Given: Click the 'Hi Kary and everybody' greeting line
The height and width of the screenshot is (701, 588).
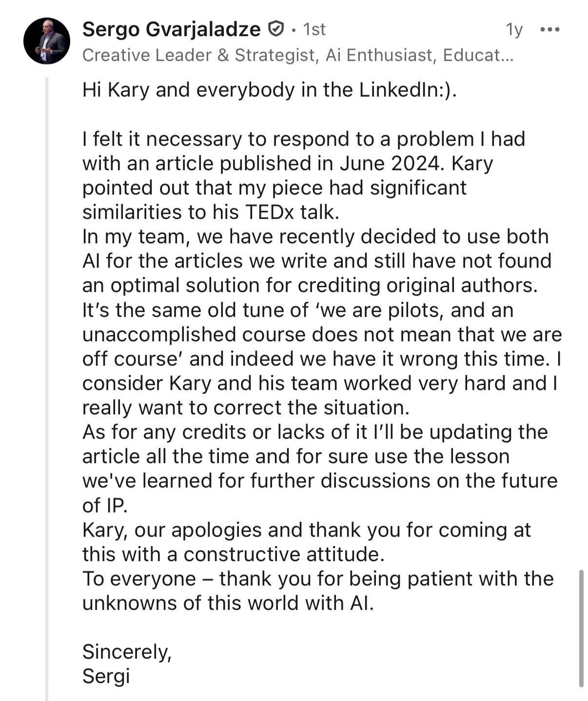Looking at the screenshot, I should click(270, 90).
